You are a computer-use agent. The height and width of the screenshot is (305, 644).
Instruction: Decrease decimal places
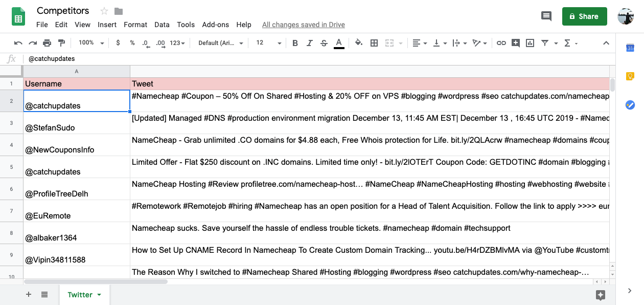tap(146, 43)
